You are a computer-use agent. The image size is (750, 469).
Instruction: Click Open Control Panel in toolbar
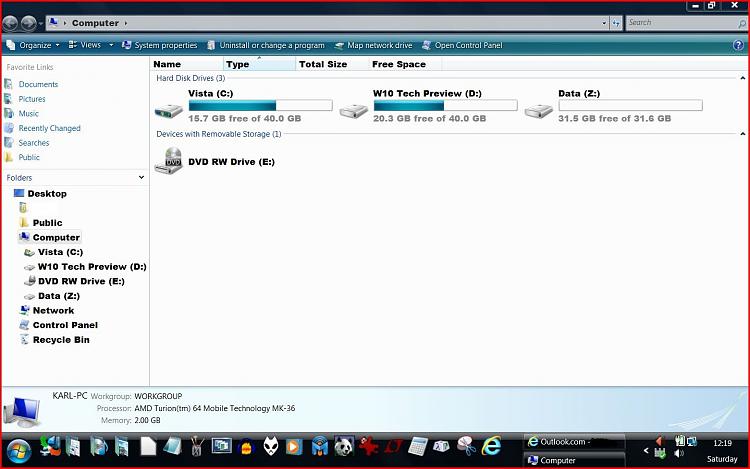[x=462, y=45]
